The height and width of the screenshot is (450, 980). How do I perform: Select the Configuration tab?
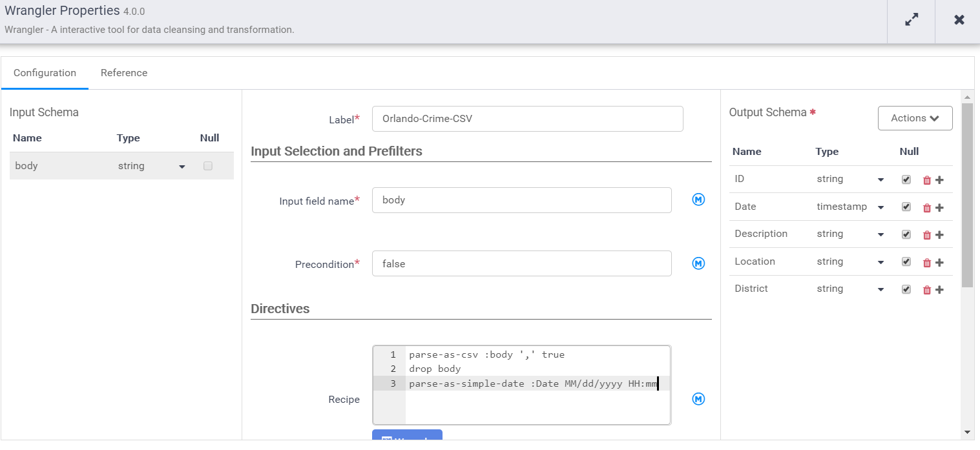tap(45, 73)
